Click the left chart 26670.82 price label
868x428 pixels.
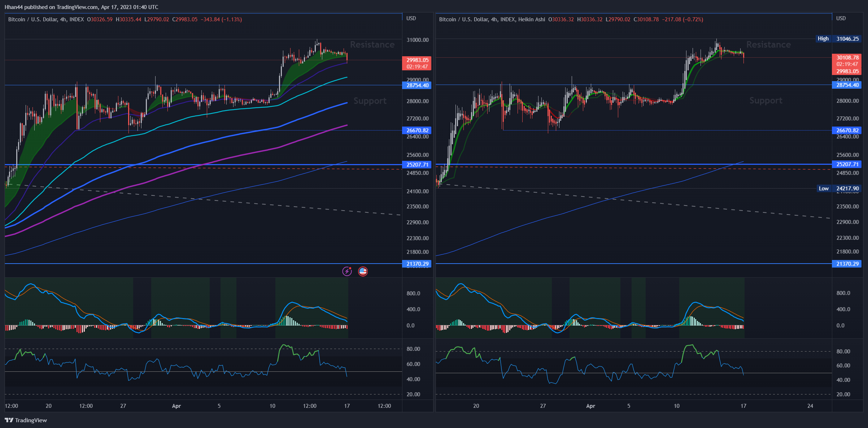click(x=417, y=130)
